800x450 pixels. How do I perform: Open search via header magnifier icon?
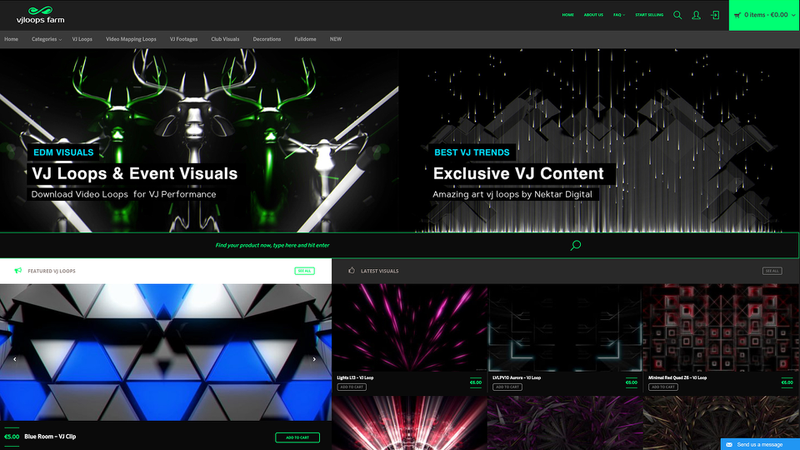(x=677, y=15)
